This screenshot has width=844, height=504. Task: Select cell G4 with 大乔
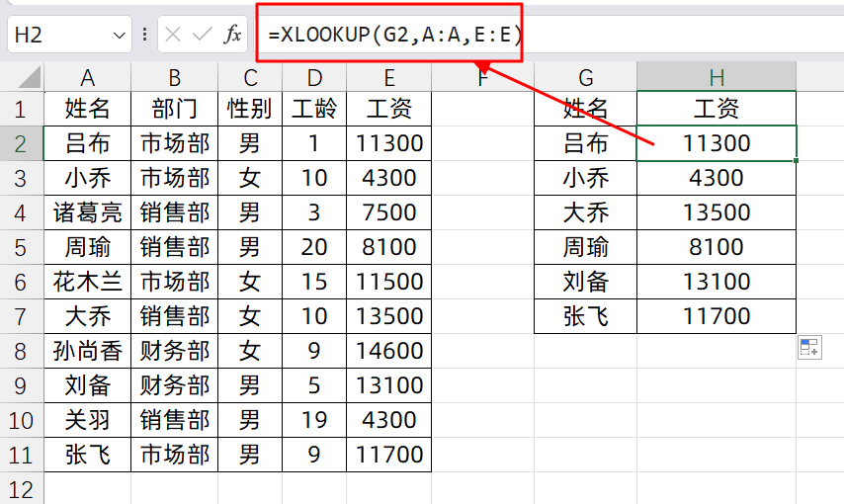(586, 212)
